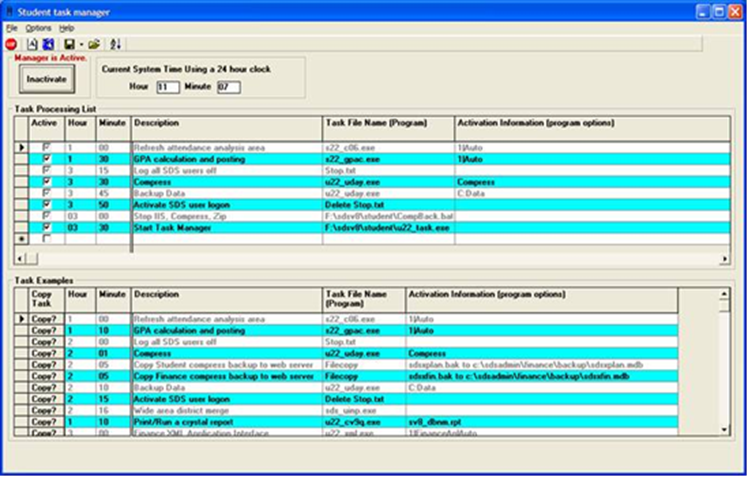Open the save icon dropdown arrow
Viewport: 748px width, 477px height.
pyautogui.click(x=80, y=44)
